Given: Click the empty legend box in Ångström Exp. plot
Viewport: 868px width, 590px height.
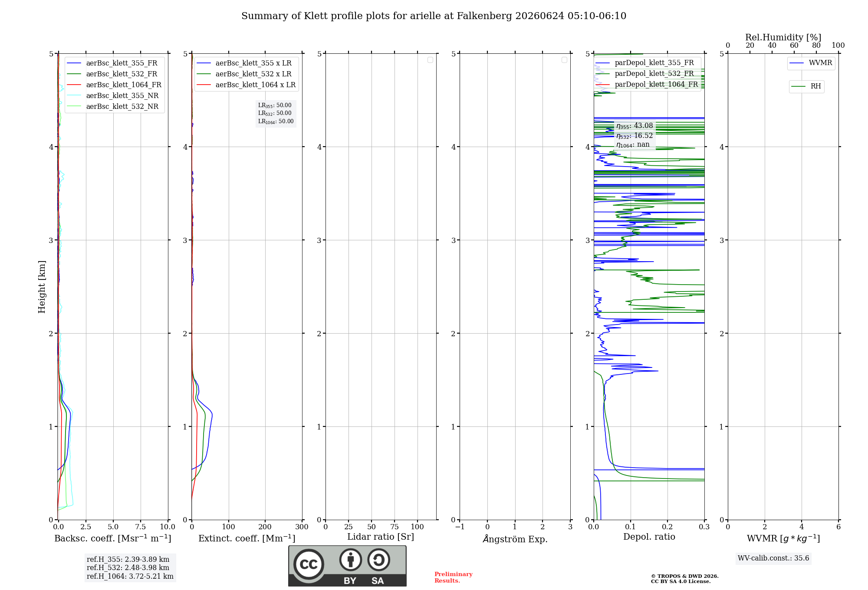Looking at the screenshot, I should [564, 60].
